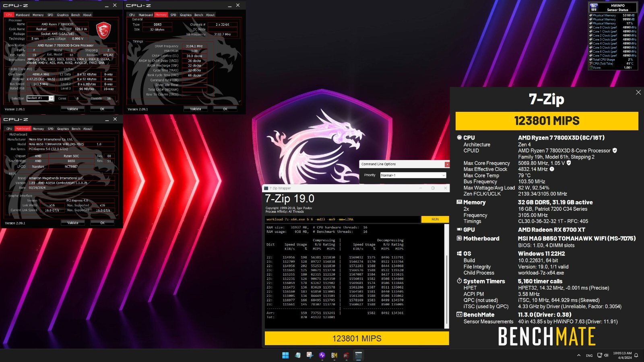Click the DRAM Frequency 3104.1 MHz value
This screenshot has width=644, height=362.
194,46
